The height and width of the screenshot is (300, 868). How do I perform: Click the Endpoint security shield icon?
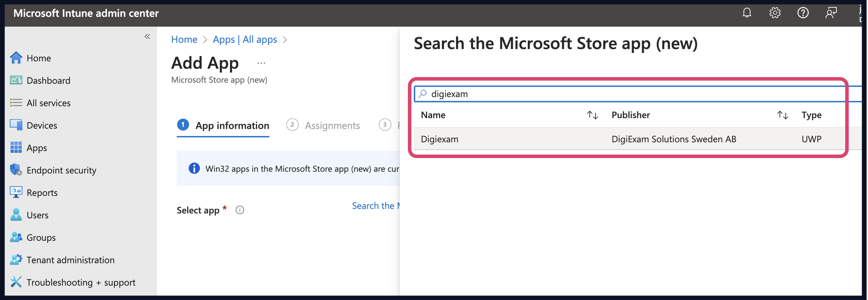16,170
